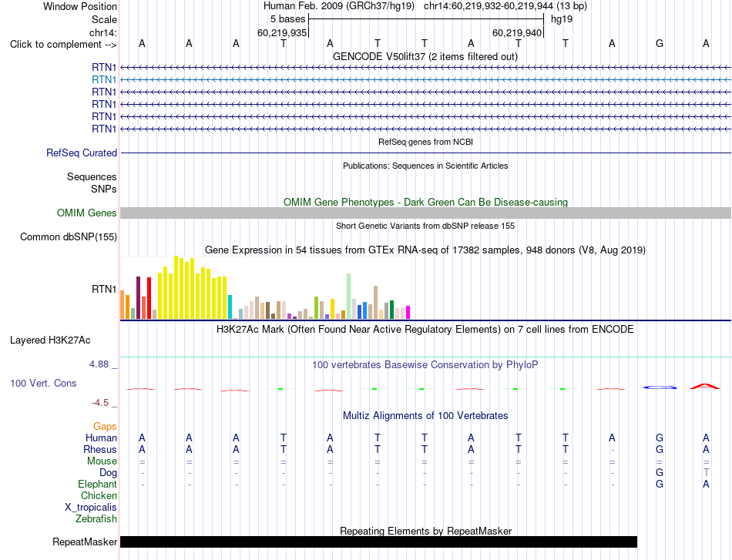Open the GENCODE V50lift37 track title
This screenshot has width=732, height=560.
[x=425, y=56]
